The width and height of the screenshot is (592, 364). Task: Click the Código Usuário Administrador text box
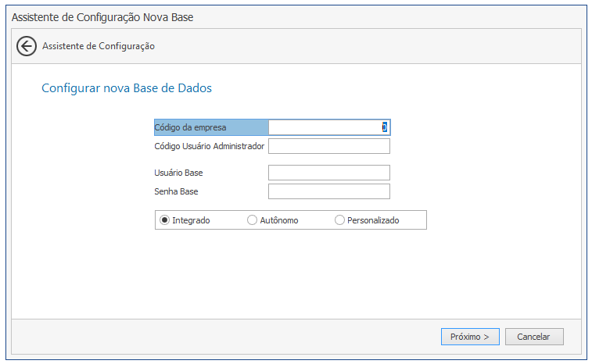[329, 146]
